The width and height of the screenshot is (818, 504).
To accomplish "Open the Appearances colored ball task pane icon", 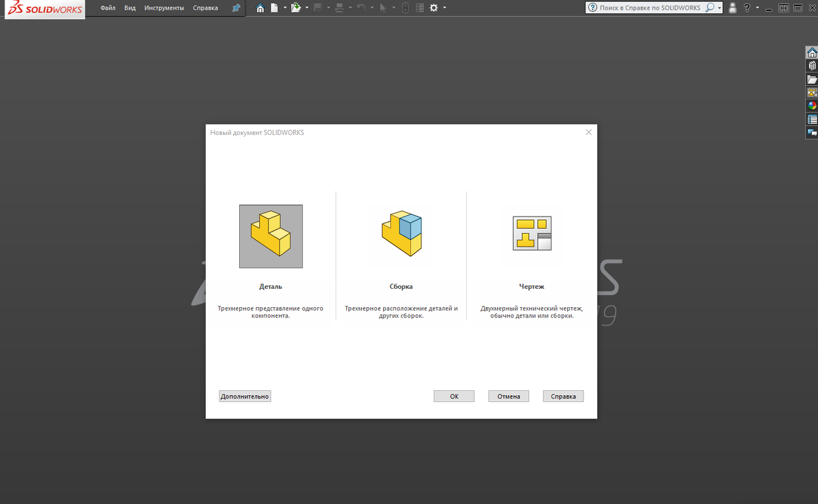I will pyautogui.click(x=812, y=106).
